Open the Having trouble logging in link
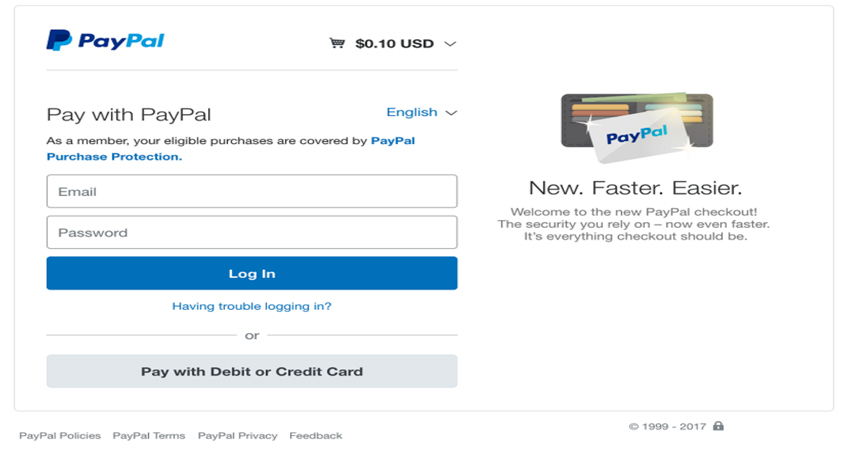 [252, 306]
